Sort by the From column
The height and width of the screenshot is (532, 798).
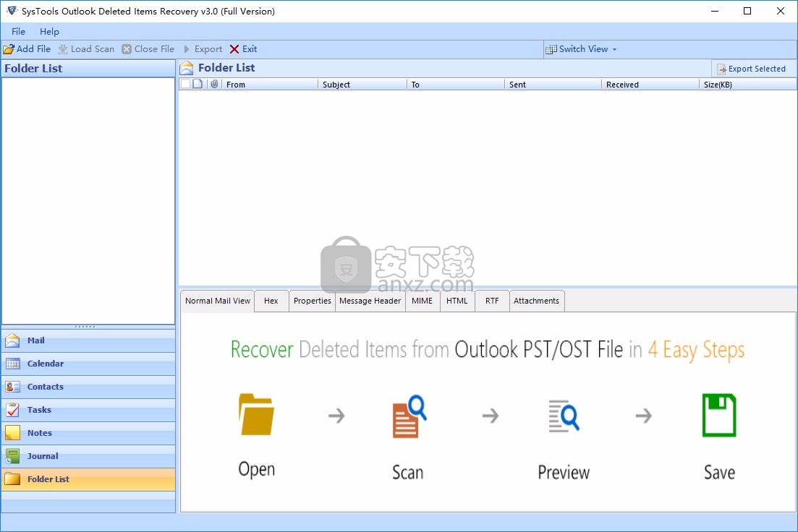(x=269, y=85)
